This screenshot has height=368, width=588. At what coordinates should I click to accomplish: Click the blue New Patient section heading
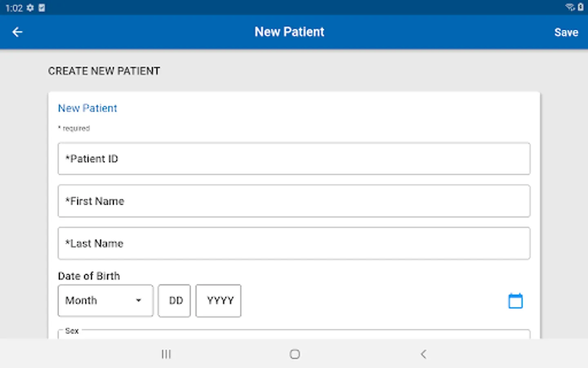point(87,108)
